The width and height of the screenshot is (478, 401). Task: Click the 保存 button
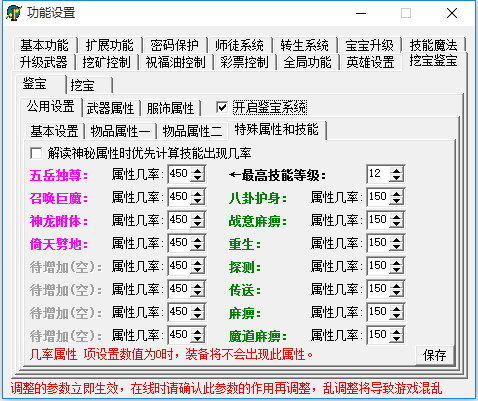(x=435, y=355)
